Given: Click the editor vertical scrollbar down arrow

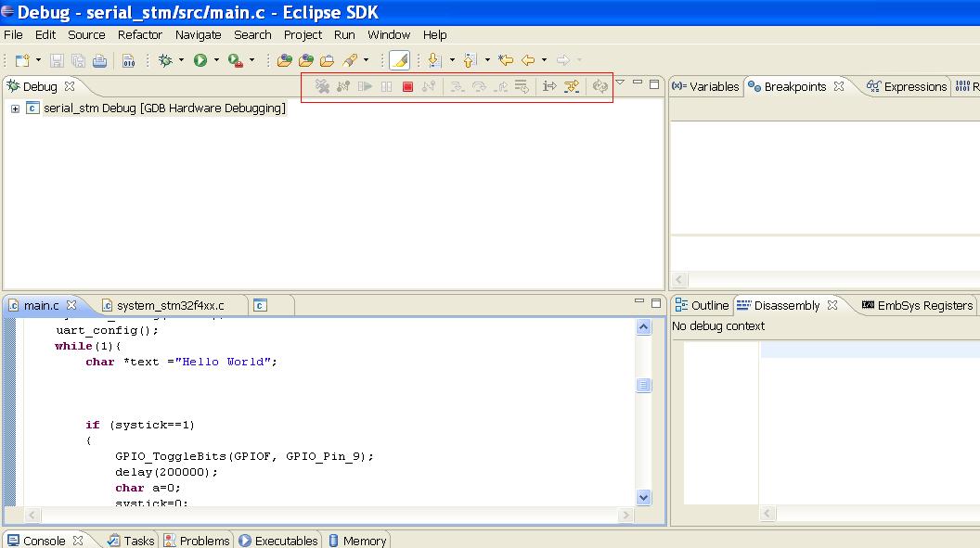Looking at the screenshot, I should click(644, 497).
